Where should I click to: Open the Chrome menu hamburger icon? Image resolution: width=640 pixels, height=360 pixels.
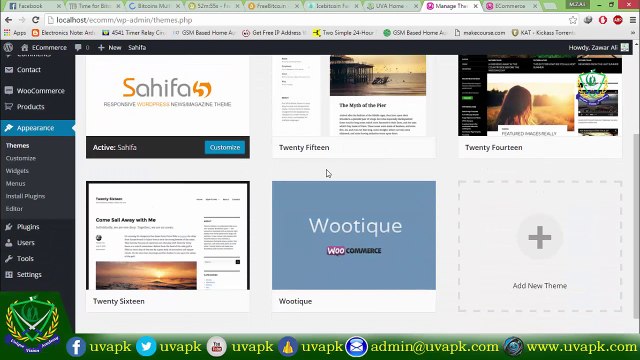pyautogui.click(x=633, y=20)
